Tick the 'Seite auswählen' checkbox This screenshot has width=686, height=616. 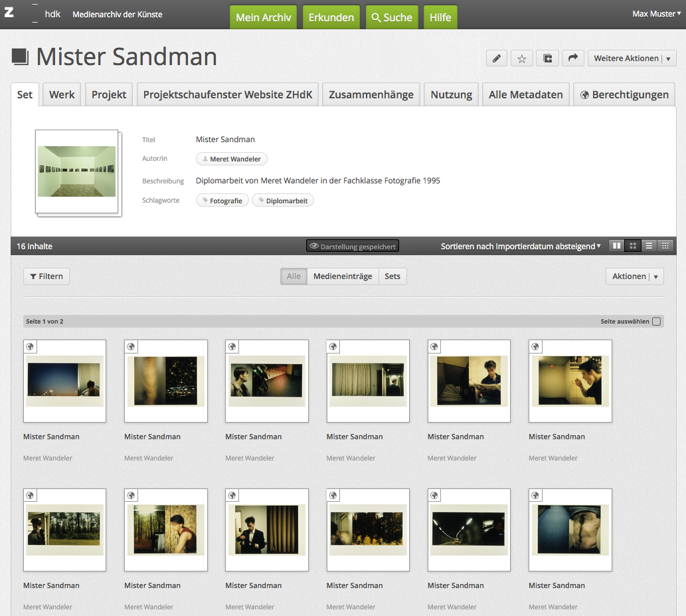pos(656,322)
